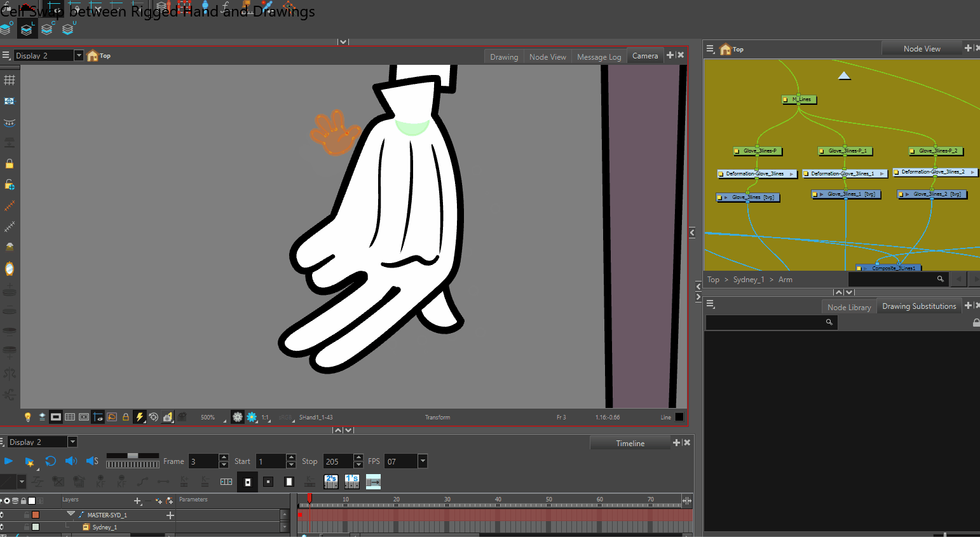Toggle sound scrubbing speaker S icon

pyautogui.click(x=92, y=461)
